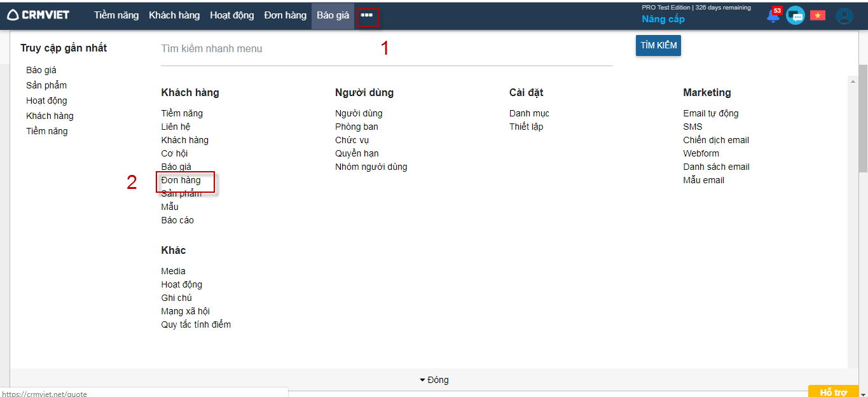
Task: Select Hoạt động in top navigation
Action: (231, 15)
